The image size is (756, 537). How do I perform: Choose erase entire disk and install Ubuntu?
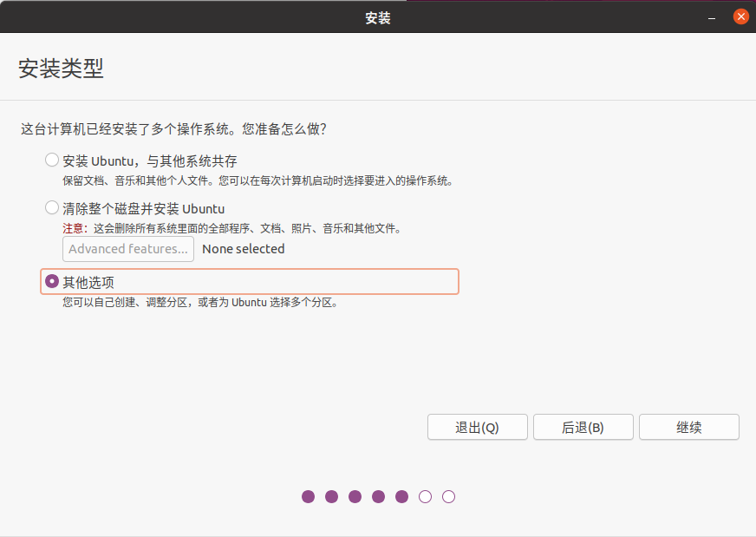tap(52, 208)
